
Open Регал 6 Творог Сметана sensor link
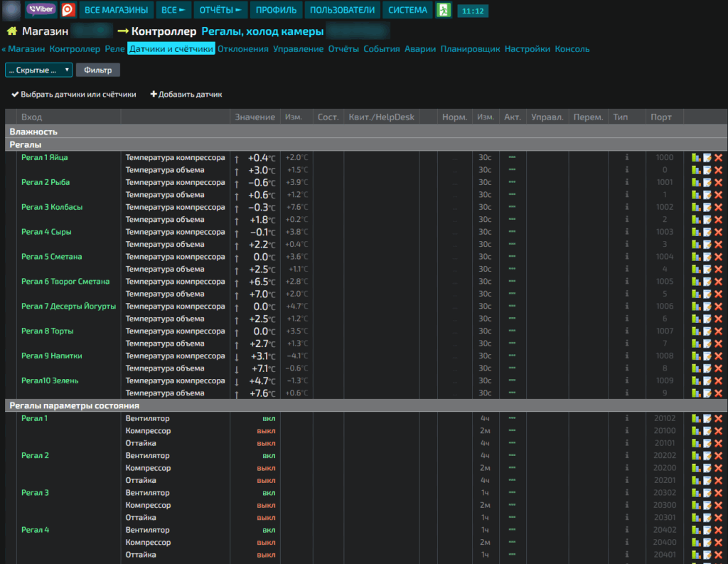65,282
